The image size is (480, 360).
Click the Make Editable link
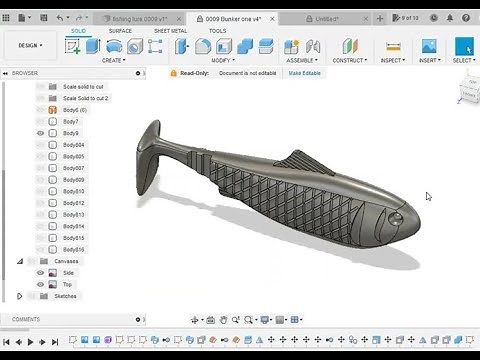[x=305, y=73]
